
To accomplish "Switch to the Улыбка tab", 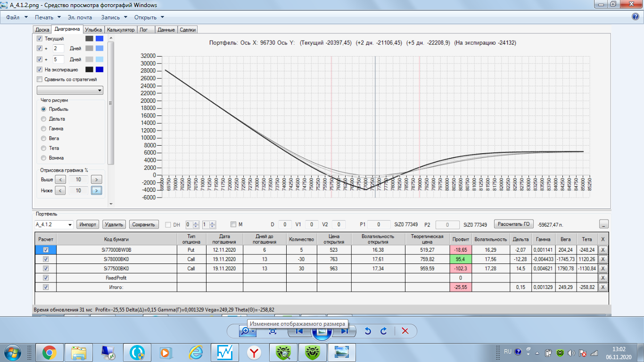I will pos(94,30).
